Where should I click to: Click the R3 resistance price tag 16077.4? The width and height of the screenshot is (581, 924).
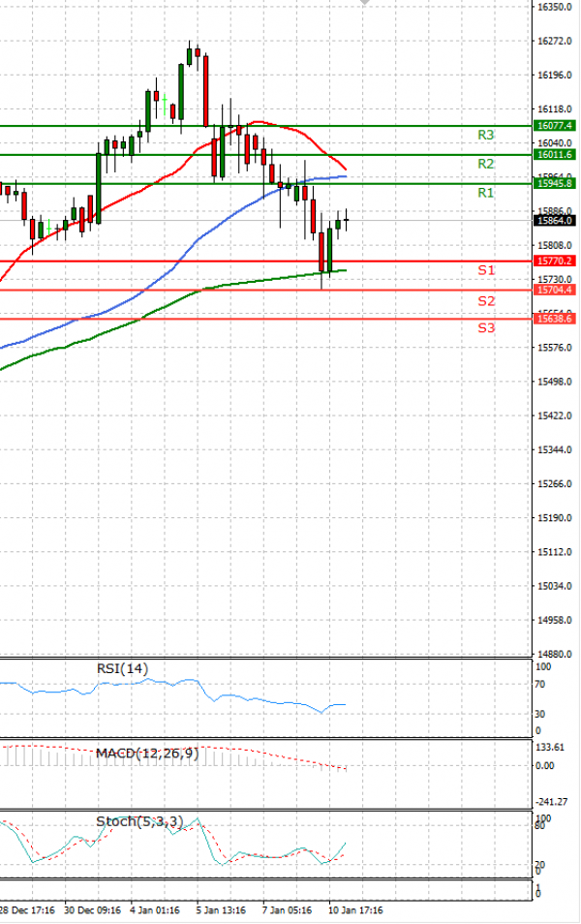553,126
